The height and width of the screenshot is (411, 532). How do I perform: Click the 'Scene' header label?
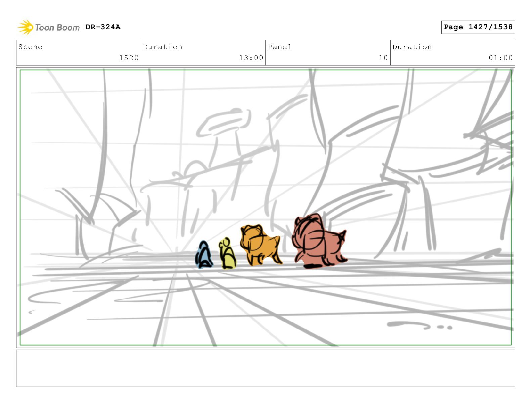pos(31,47)
